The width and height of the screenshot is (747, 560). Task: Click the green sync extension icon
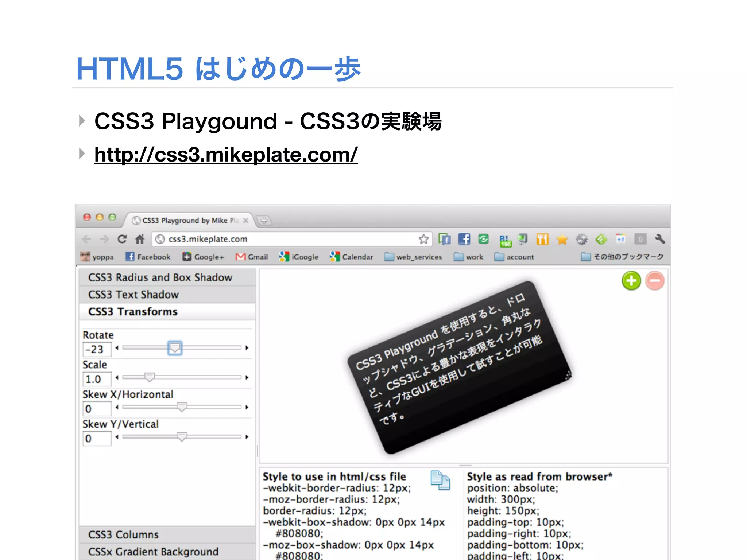click(x=483, y=239)
